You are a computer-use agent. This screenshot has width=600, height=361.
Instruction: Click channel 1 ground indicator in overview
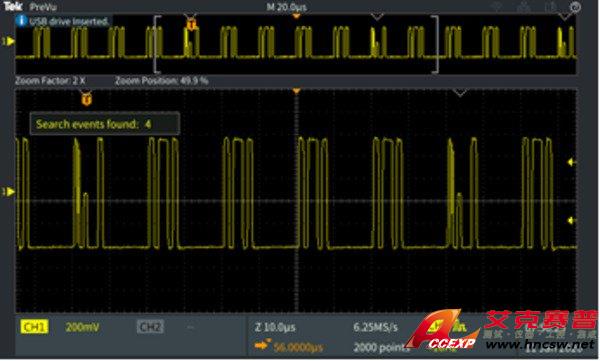[8, 41]
